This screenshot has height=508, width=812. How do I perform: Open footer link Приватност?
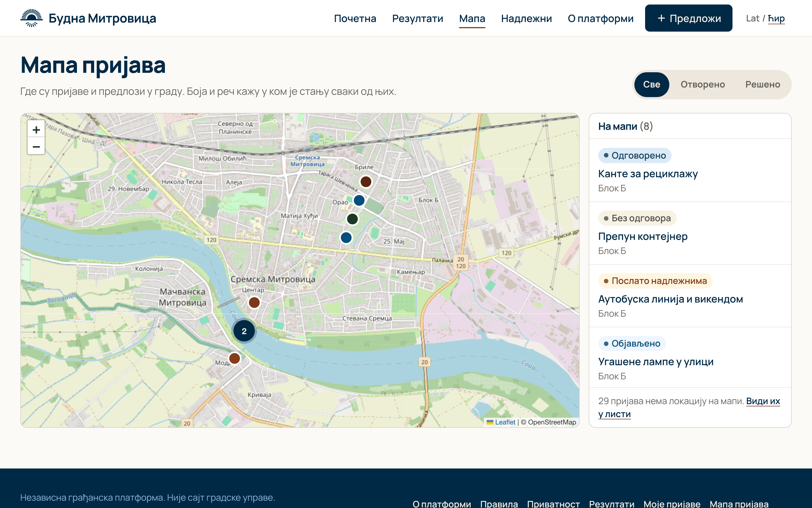coord(553,504)
